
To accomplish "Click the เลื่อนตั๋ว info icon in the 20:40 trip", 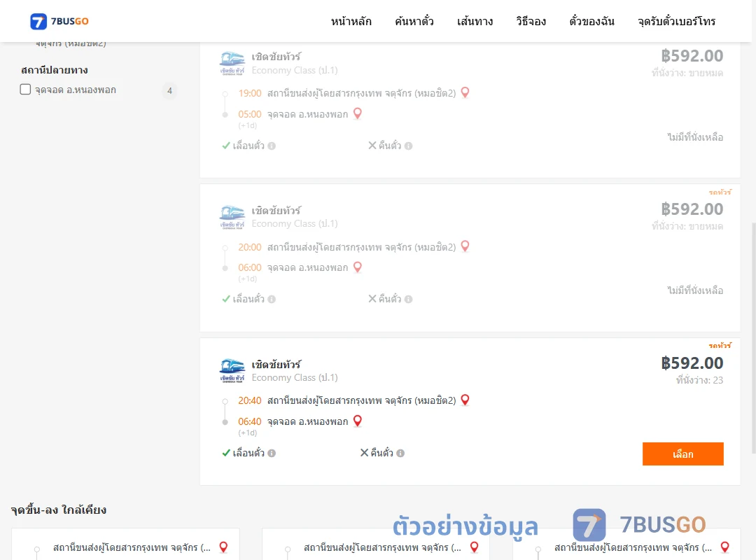I will [272, 453].
